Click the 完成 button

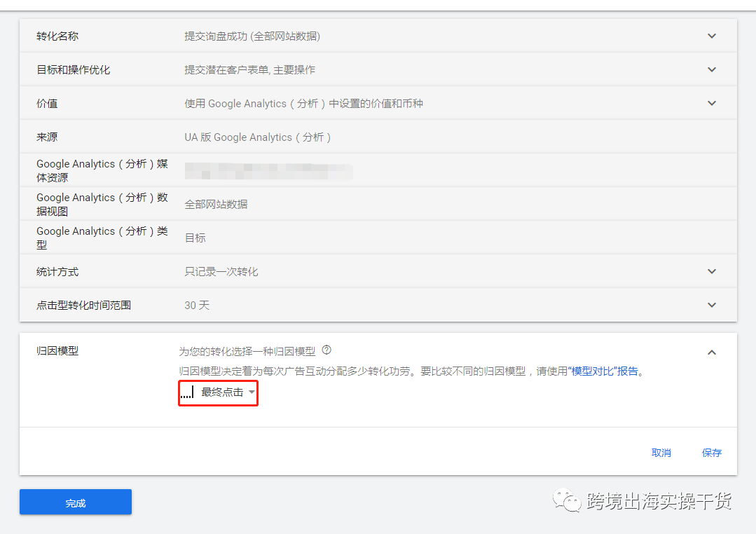(x=75, y=502)
